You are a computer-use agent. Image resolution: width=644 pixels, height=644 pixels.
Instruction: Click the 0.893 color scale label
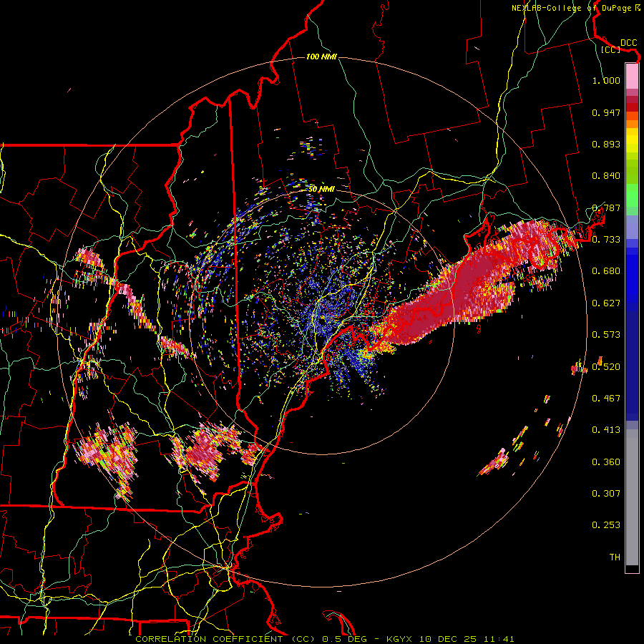coord(606,144)
